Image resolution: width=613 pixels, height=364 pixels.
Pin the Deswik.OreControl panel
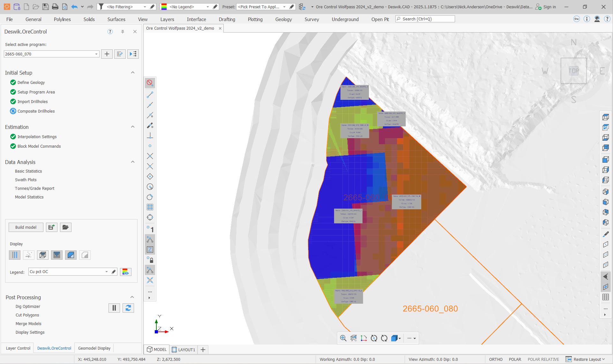click(x=123, y=32)
